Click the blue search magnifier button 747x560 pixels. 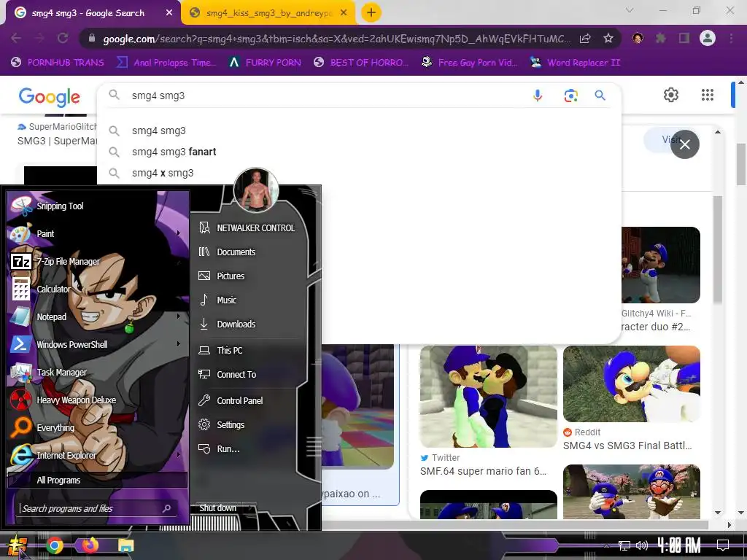[600, 96]
